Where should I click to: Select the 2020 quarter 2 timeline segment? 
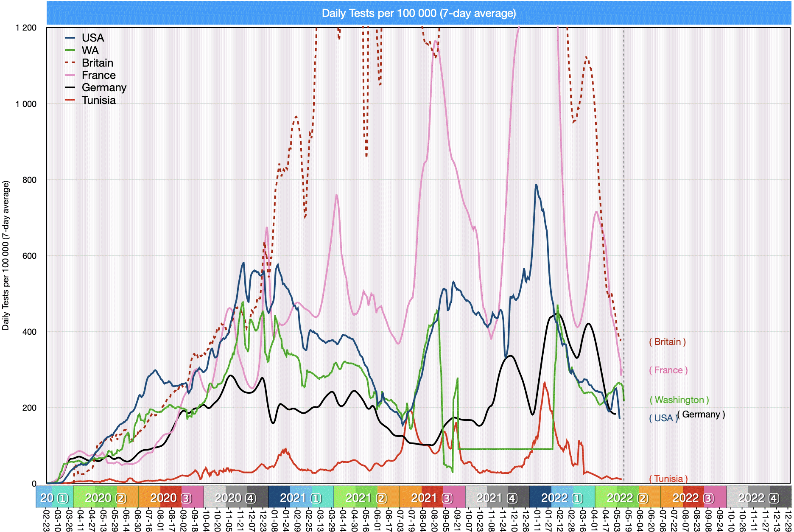(106, 498)
